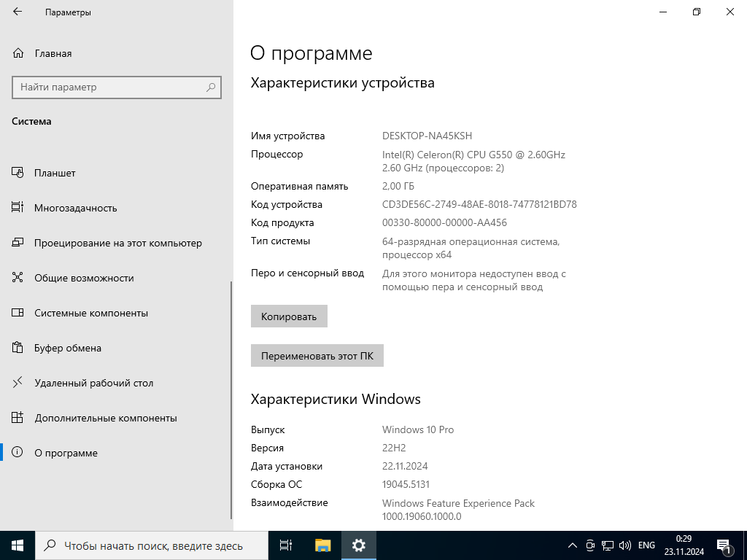Image resolution: width=747 pixels, height=560 pixels.
Task: Click Переименовать этот ПК button
Action: click(x=317, y=356)
